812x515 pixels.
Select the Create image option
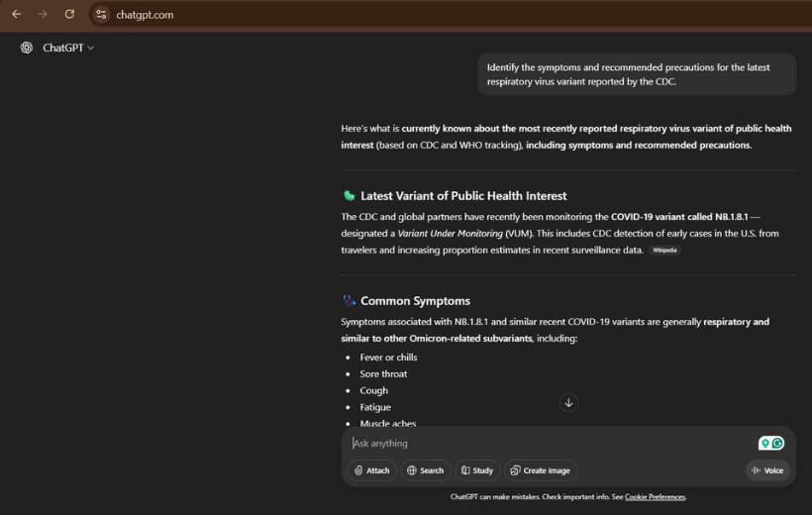tap(540, 470)
